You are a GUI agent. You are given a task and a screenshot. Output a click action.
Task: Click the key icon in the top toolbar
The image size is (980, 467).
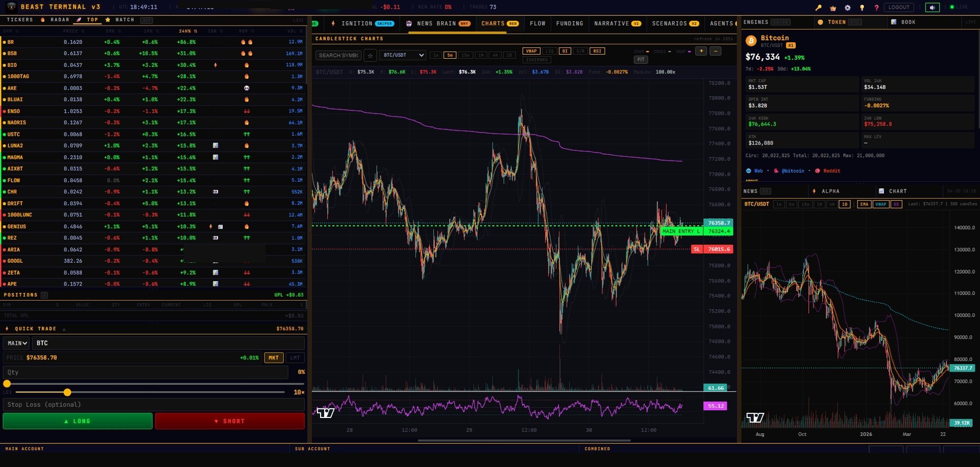pyautogui.click(x=818, y=8)
